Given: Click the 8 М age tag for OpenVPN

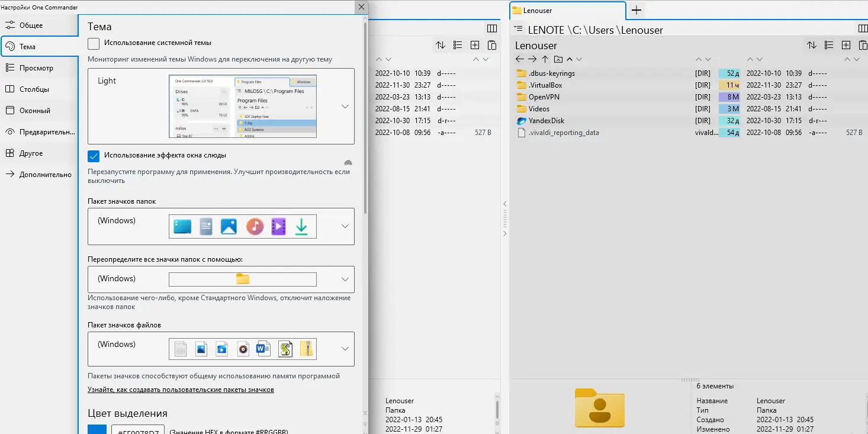Looking at the screenshot, I should click(x=729, y=97).
